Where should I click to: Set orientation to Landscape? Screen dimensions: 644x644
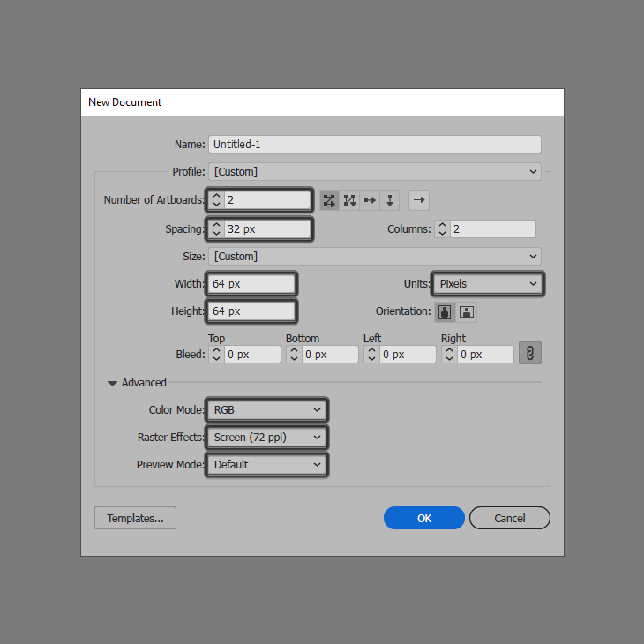coord(467,312)
